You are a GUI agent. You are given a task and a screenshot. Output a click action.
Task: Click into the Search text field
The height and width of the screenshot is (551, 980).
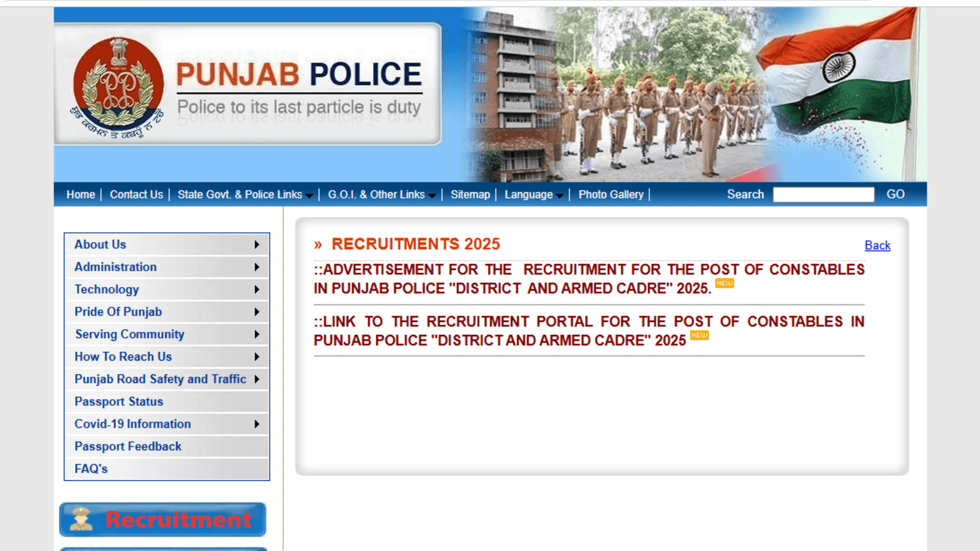pyautogui.click(x=823, y=195)
